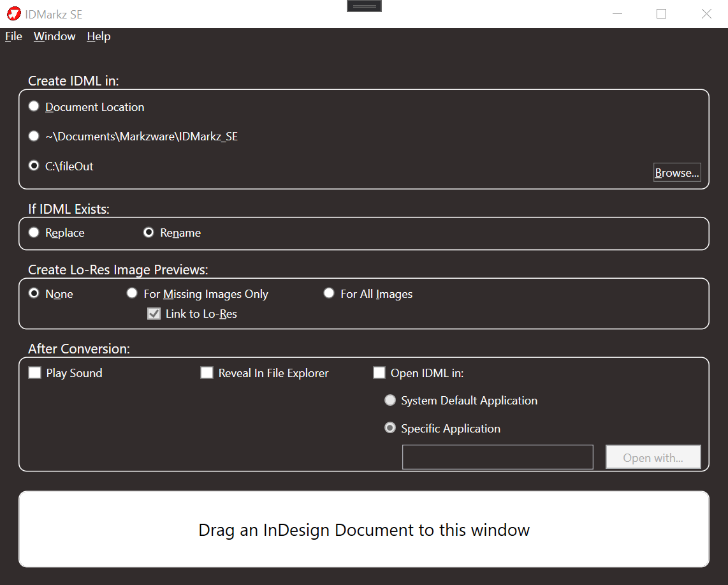This screenshot has height=585, width=728.
Task: Select the Document Location radio option
Action: click(34, 107)
